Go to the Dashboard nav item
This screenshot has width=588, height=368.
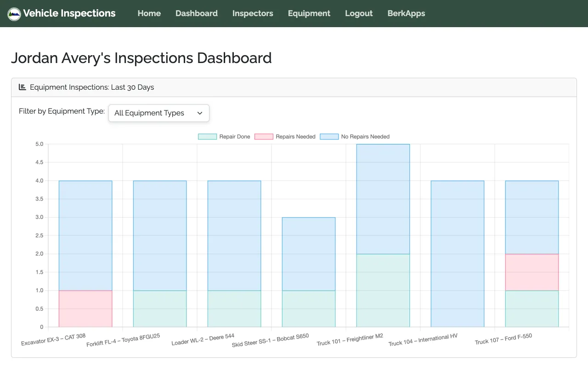click(x=197, y=13)
